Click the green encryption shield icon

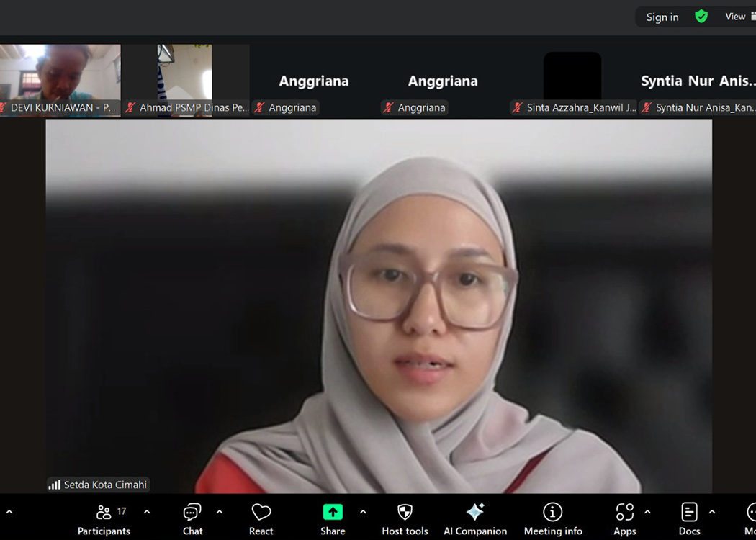(701, 17)
